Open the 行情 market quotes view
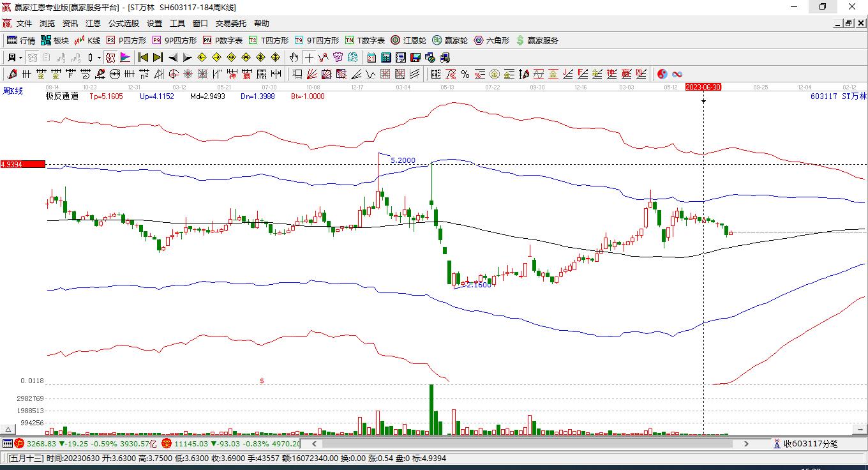 (21, 40)
